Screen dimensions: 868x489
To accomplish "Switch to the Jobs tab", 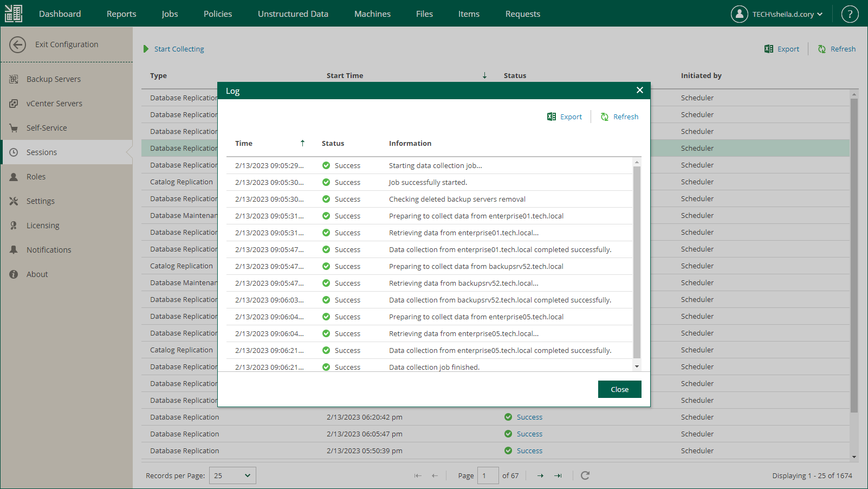I will [x=170, y=14].
